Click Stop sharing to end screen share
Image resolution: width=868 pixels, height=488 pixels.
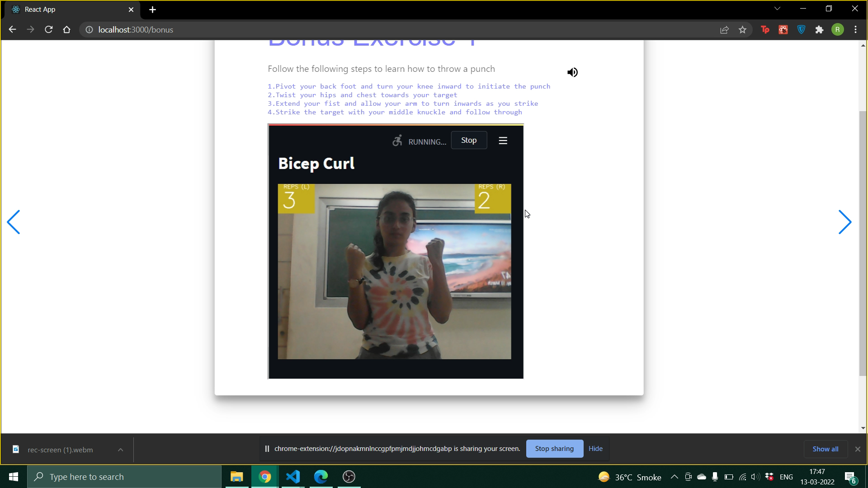(554, 448)
